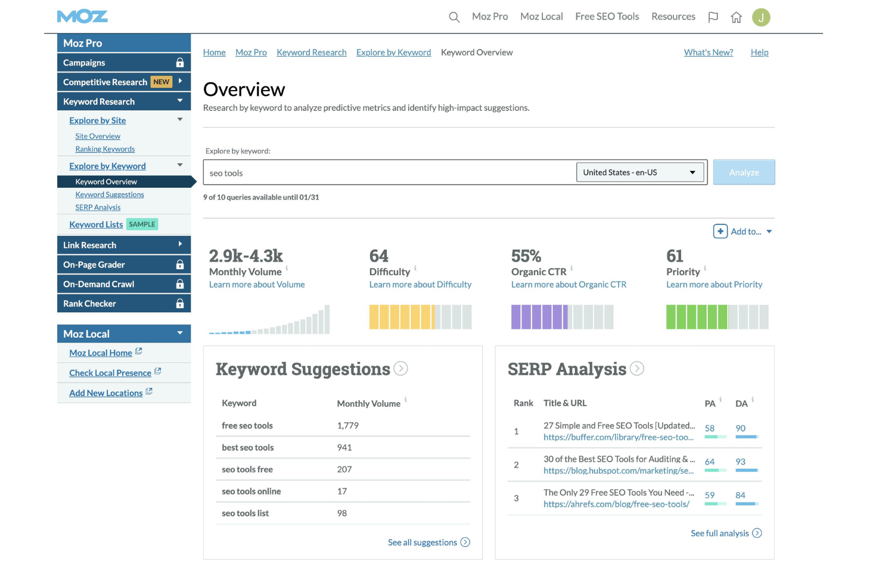Click the info icon beside DA column header
This screenshot has height=588, width=882.
pos(753,400)
